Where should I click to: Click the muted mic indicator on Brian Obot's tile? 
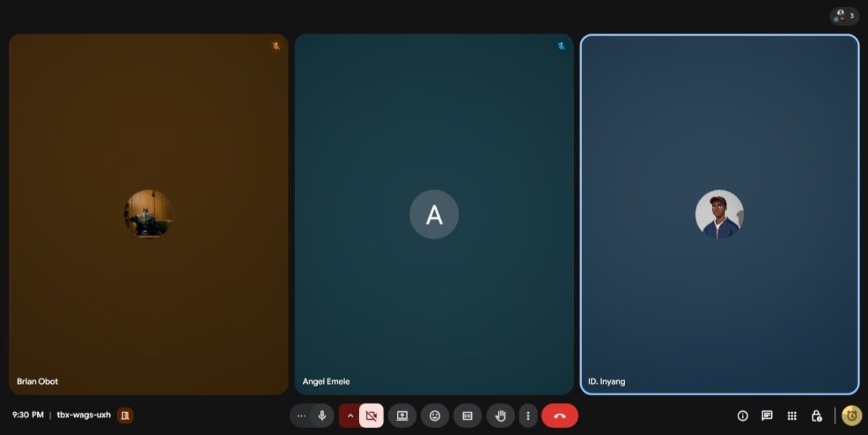[276, 46]
